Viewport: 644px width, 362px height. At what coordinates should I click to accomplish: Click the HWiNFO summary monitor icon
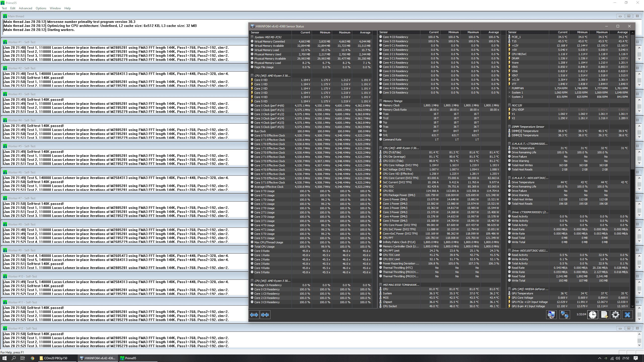click(x=551, y=315)
